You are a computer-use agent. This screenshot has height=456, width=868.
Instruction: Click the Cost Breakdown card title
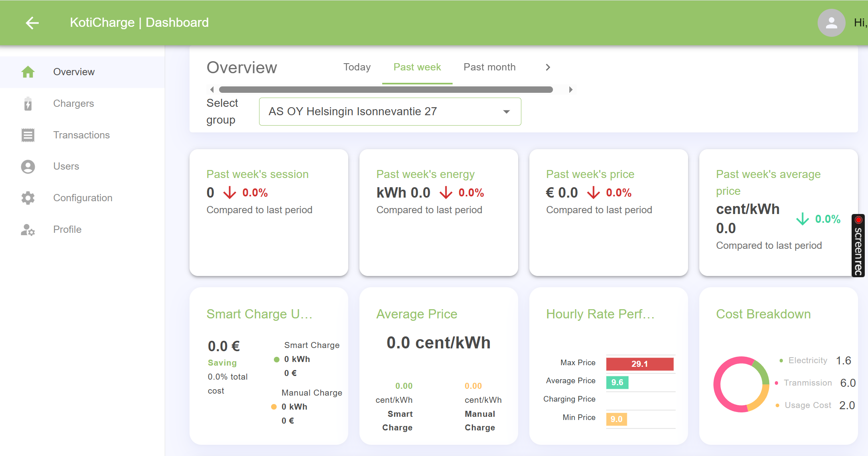coord(763,314)
